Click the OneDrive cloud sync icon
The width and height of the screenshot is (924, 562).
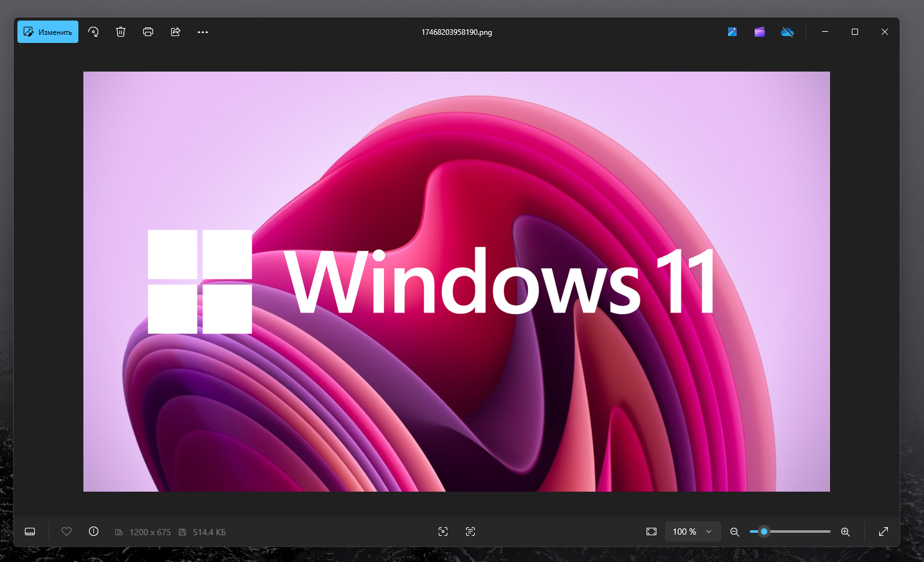point(787,32)
